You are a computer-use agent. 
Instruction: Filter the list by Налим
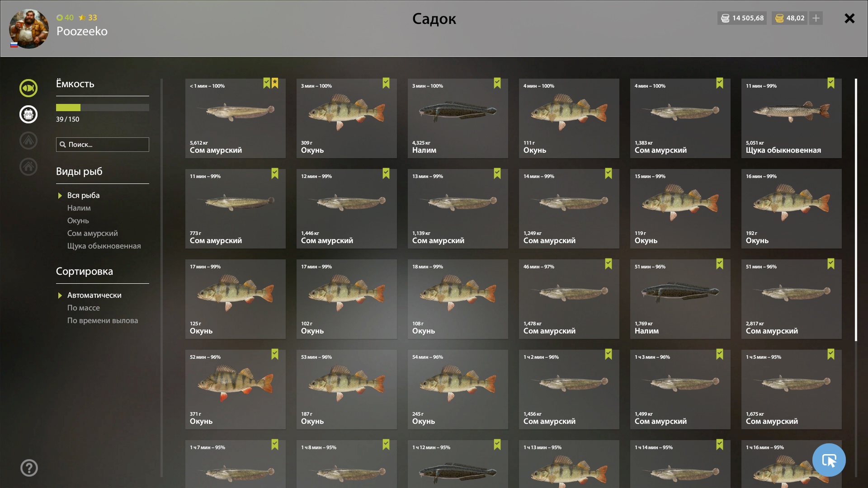click(79, 208)
